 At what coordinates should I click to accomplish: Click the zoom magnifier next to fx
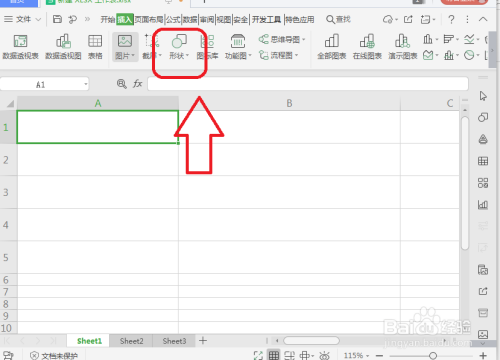point(122,84)
